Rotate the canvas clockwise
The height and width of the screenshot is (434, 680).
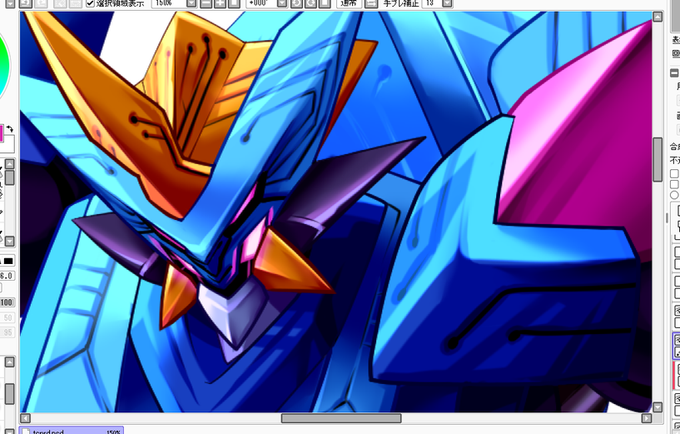310,3
